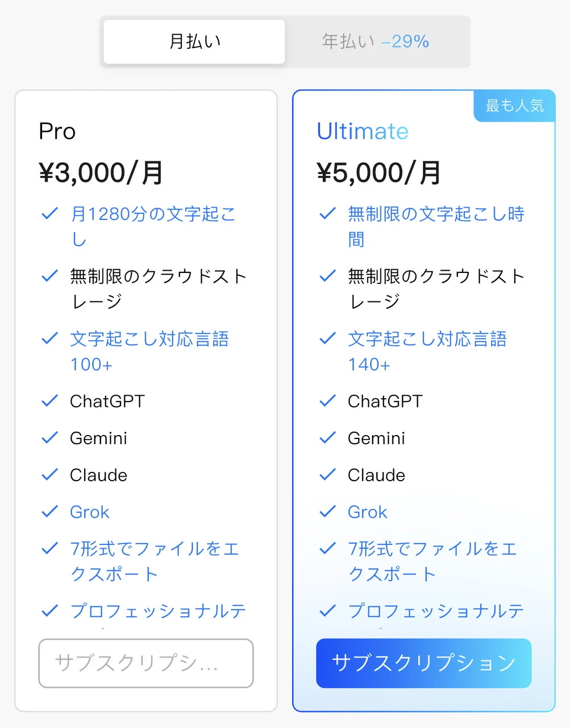
Task: Switch to 年払い −29% yearly billing tab
Action: click(375, 42)
